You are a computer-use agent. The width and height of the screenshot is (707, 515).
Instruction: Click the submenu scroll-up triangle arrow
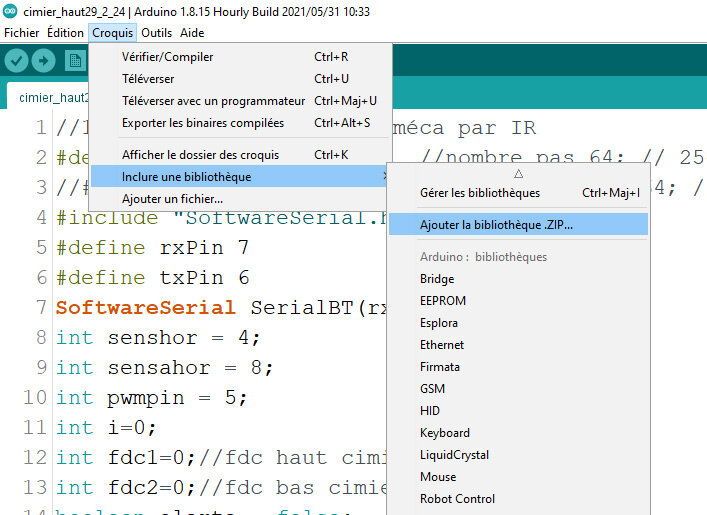[519, 174]
